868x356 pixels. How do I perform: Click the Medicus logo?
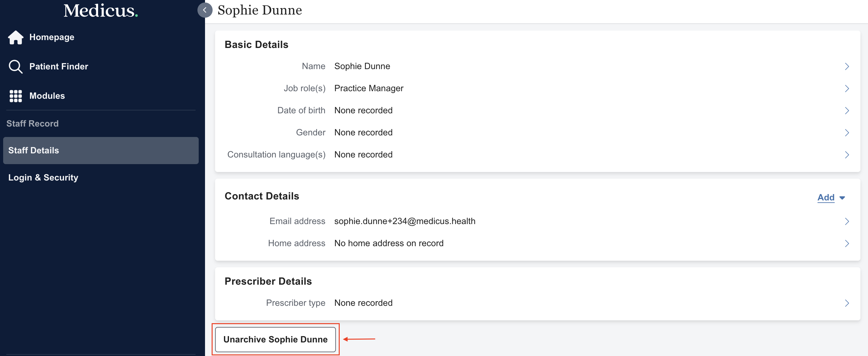pyautogui.click(x=100, y=10)
